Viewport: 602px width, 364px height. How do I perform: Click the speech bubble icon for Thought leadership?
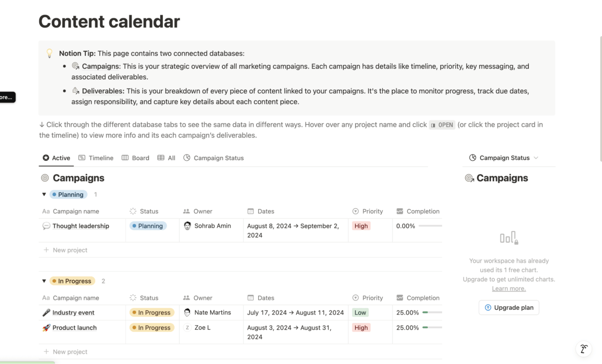point(46,226)
